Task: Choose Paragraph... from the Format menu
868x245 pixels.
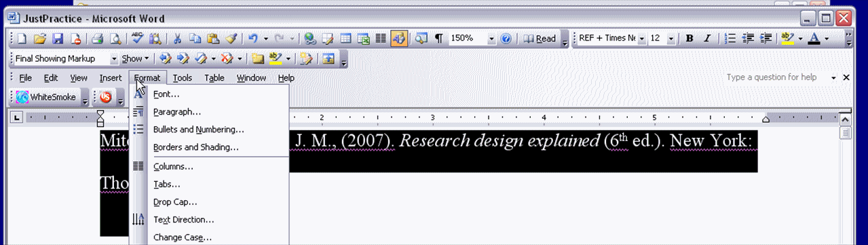Action: [176, 111]
